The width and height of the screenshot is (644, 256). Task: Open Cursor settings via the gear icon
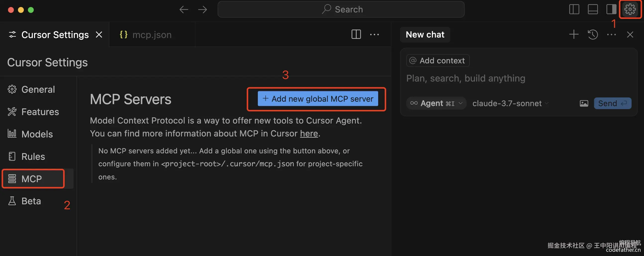pos(630,9)
